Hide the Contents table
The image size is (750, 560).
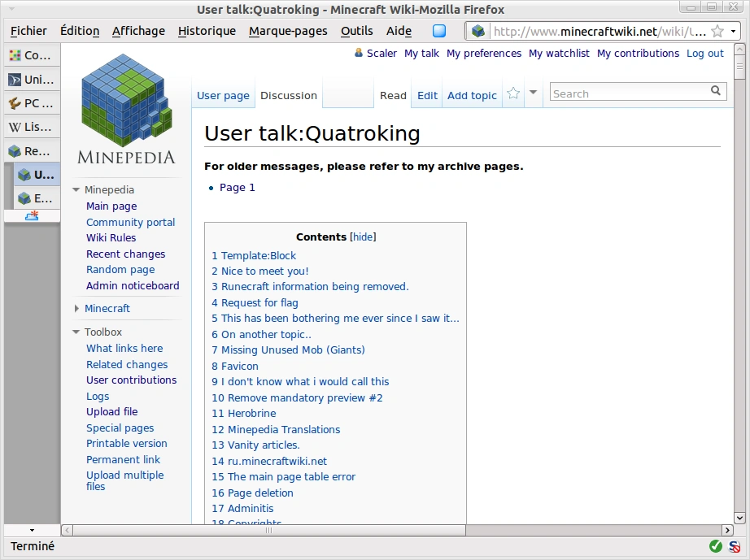(x=363, y=237)
